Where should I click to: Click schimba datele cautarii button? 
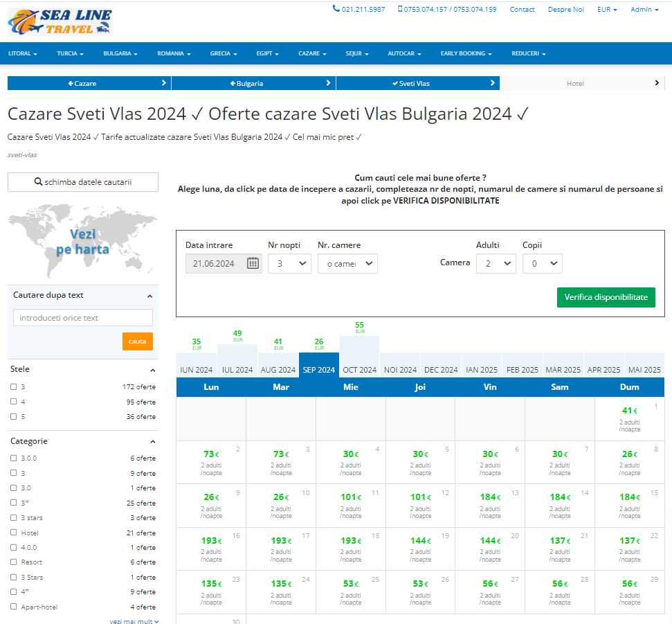click(83, 182)
